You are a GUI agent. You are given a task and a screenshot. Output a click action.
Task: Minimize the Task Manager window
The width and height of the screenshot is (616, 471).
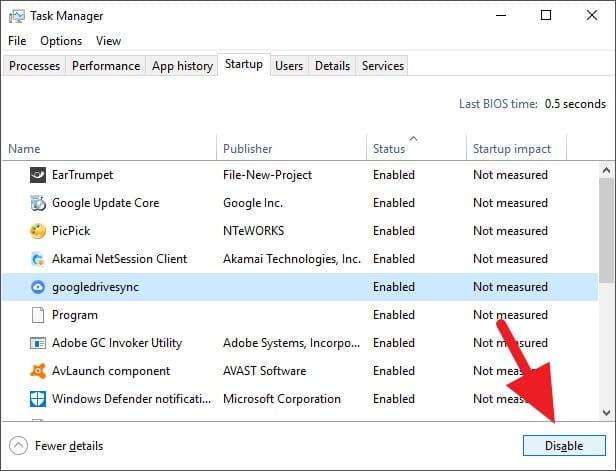click(x=501, y=16)
